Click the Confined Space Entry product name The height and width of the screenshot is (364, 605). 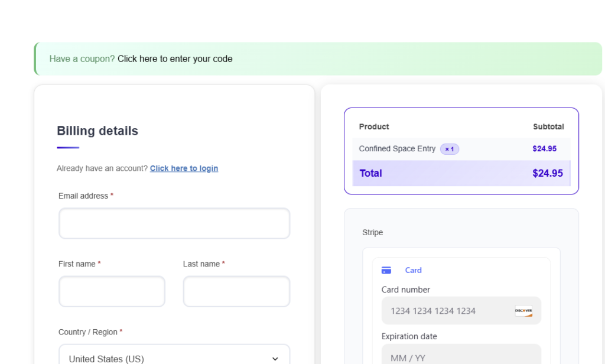coord(397,149)
